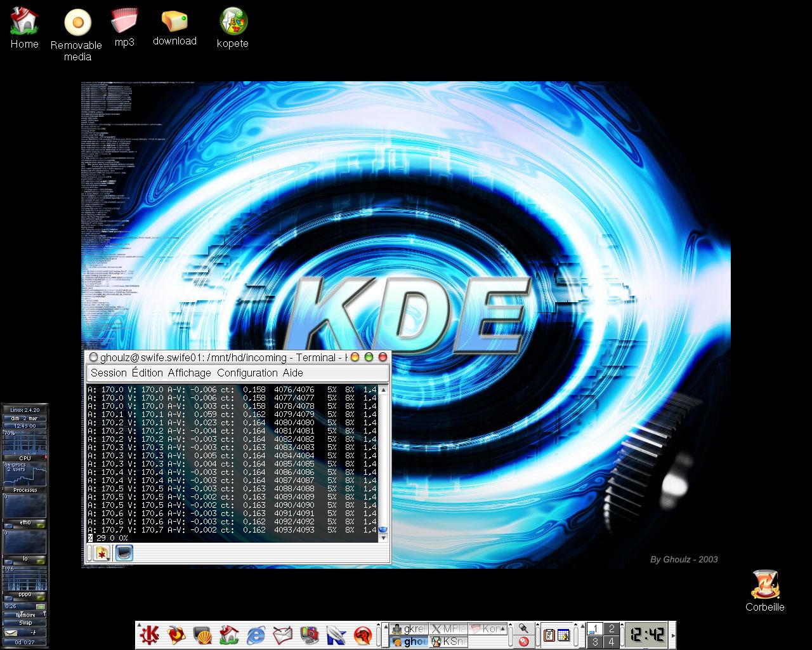
Task: Switch to virtual desktop 4
Action: [x=612, y=642]
